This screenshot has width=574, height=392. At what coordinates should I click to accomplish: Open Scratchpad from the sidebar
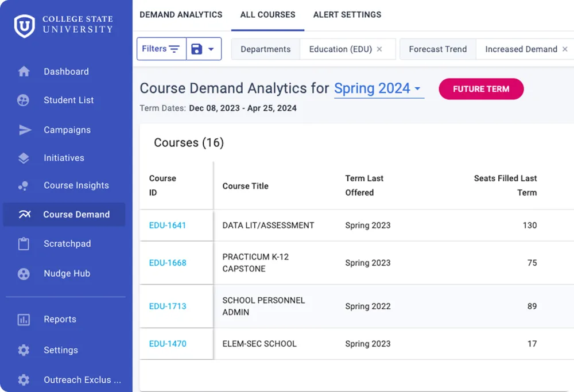pos(67,244)
